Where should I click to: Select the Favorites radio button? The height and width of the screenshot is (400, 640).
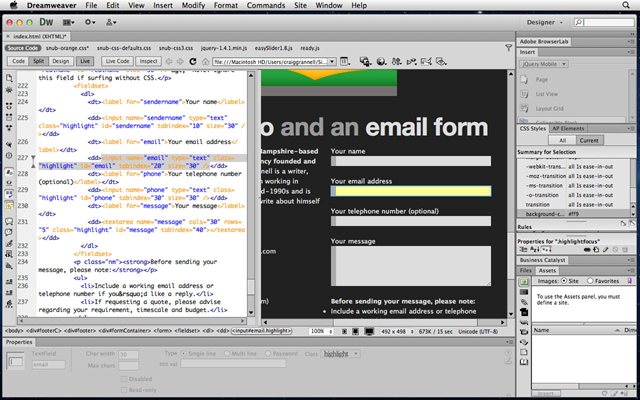click(590, 281)
